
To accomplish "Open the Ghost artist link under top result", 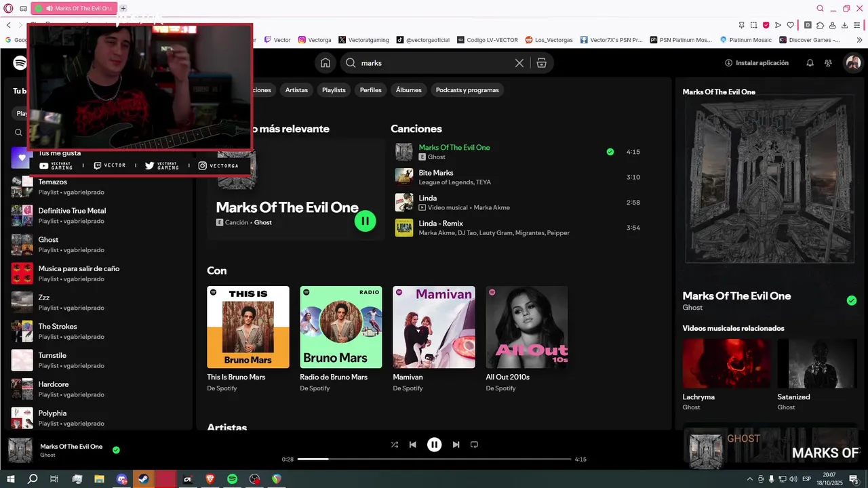I will pos(263,222).
